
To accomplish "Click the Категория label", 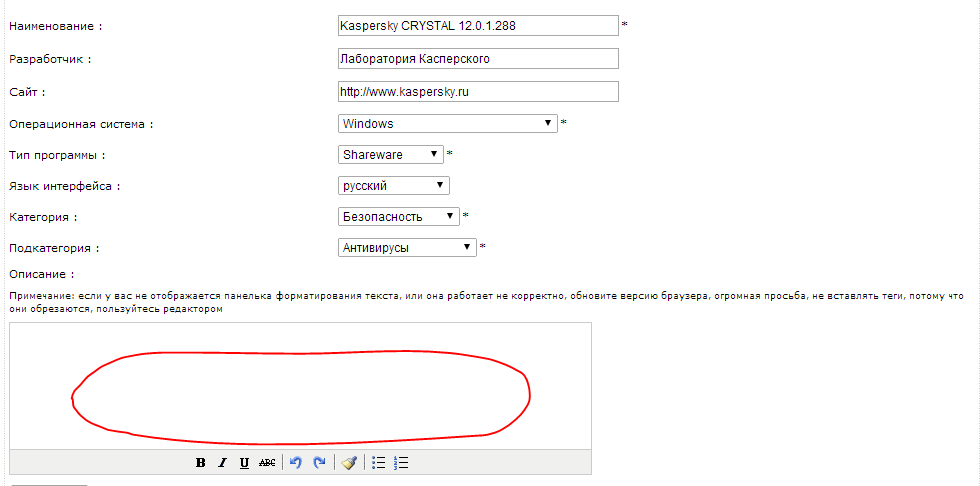I will (x=44, y=217).
